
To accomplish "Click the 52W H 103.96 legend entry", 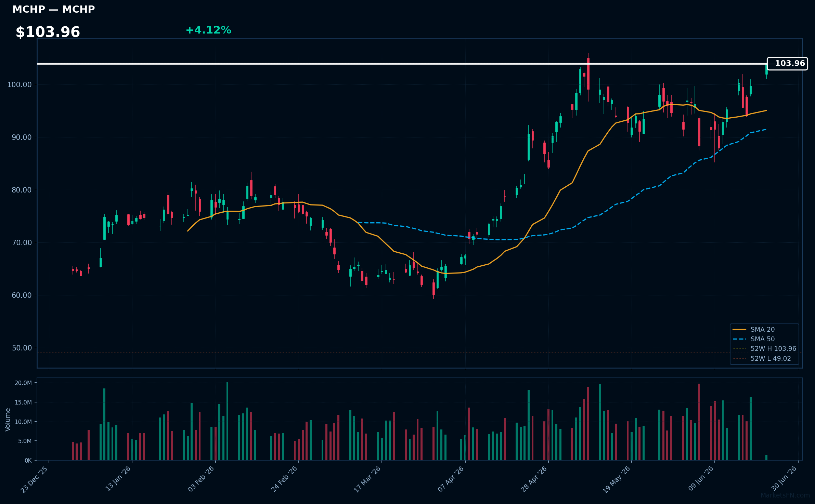I will 764,349.
